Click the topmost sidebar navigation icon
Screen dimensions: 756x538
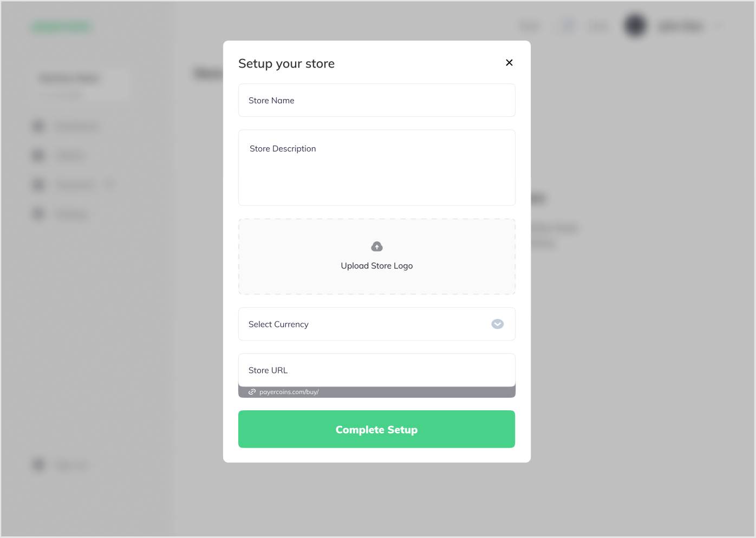pyautogui.click(x=38, y=126)
